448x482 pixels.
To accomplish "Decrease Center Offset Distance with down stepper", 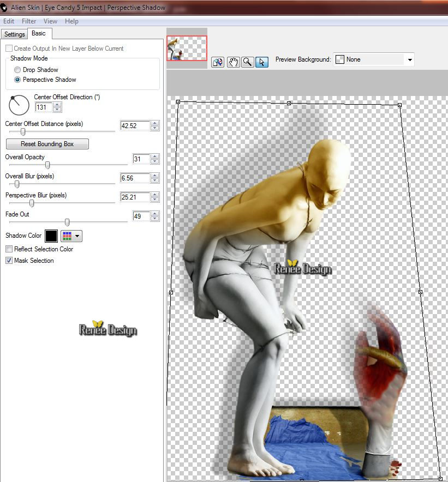I will pyautogui.click(x=155, y=128).
